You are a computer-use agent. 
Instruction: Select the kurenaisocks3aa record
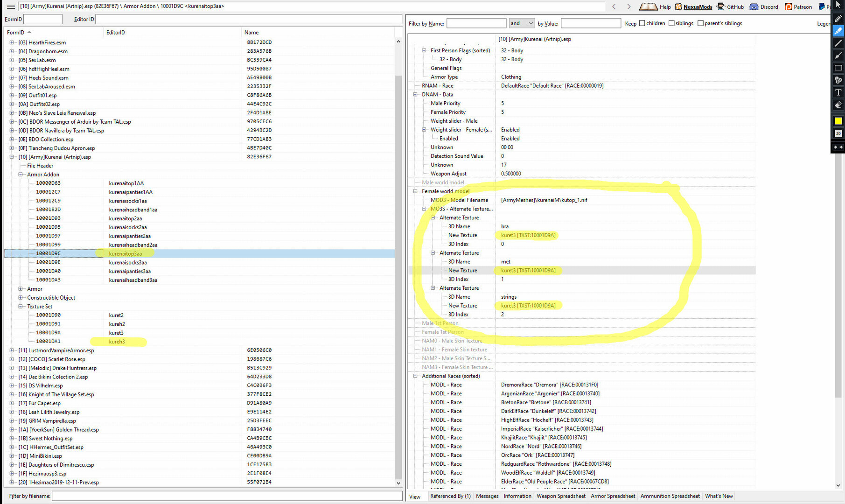(x=199, y=262)
